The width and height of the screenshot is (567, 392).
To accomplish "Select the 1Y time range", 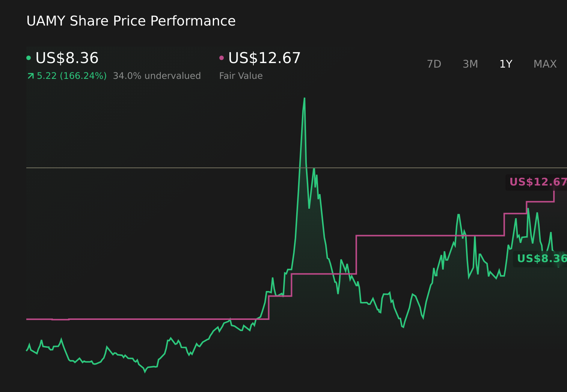I will pos(506,64).
